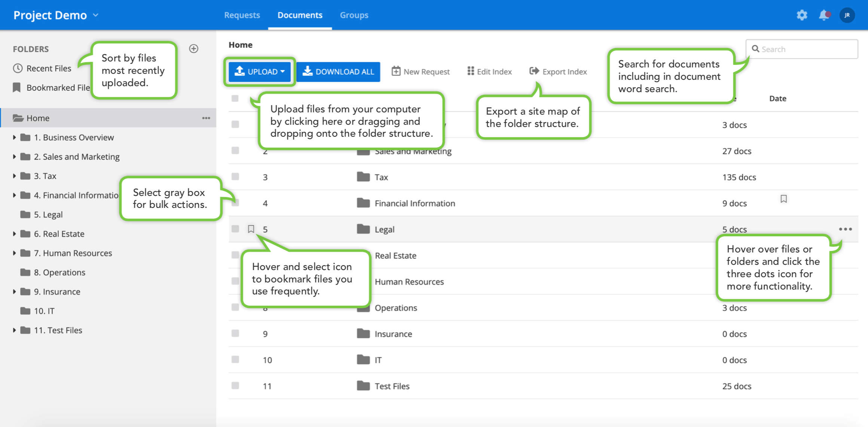Viewport: 868px width, 427px height.
Task: Click the Home open-folder icon in sidebar
Action: [18, 118]
